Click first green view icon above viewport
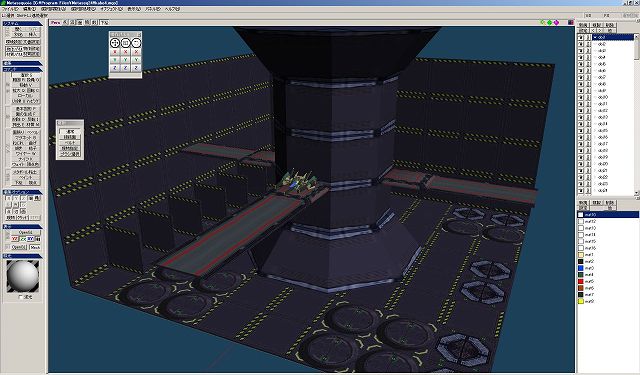640x375 pixels. [543, 22]
